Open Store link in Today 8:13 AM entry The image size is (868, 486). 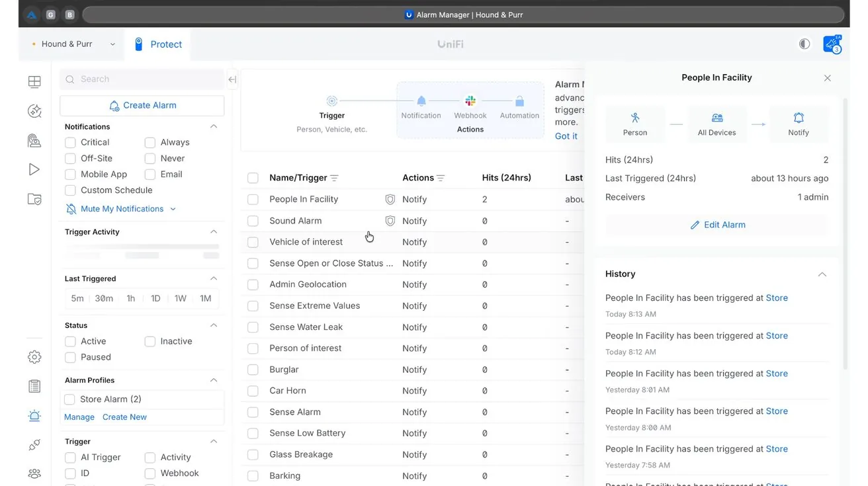[x=777, y=298]
